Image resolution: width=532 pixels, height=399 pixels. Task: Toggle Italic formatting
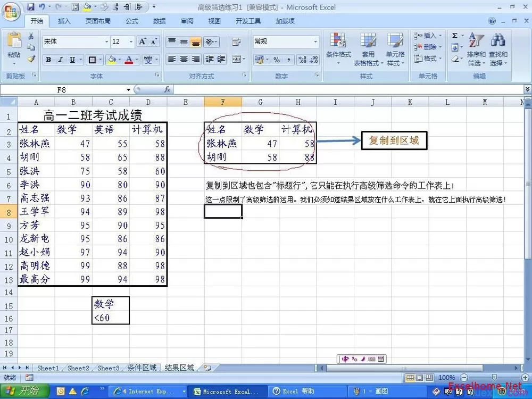tap(61, 60)
